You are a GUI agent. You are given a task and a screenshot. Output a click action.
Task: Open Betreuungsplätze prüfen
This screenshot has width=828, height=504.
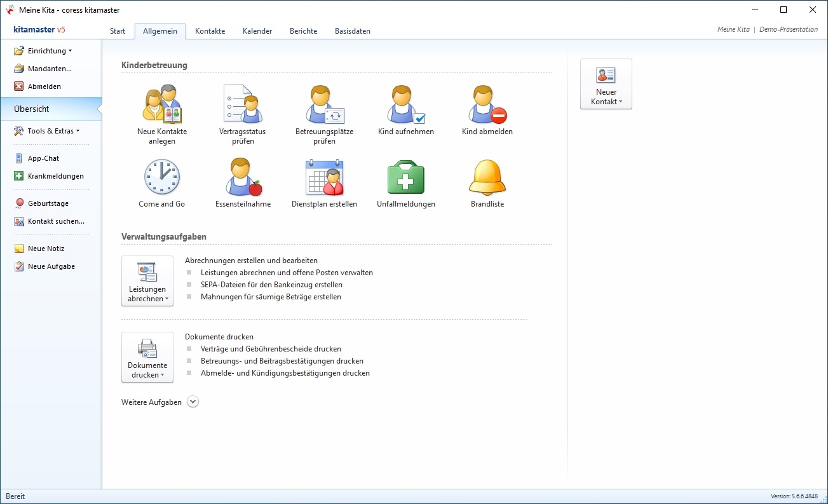point(324,103)
